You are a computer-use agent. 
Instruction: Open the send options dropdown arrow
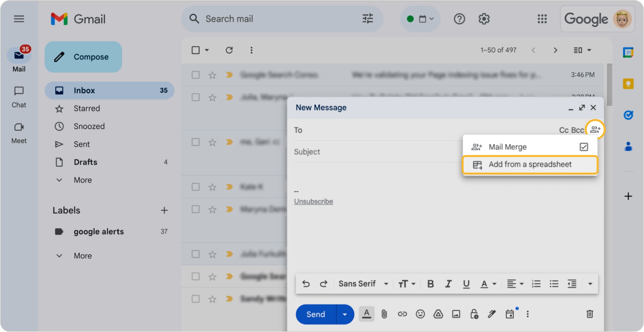pyautogui.click(x=344, y=314)
